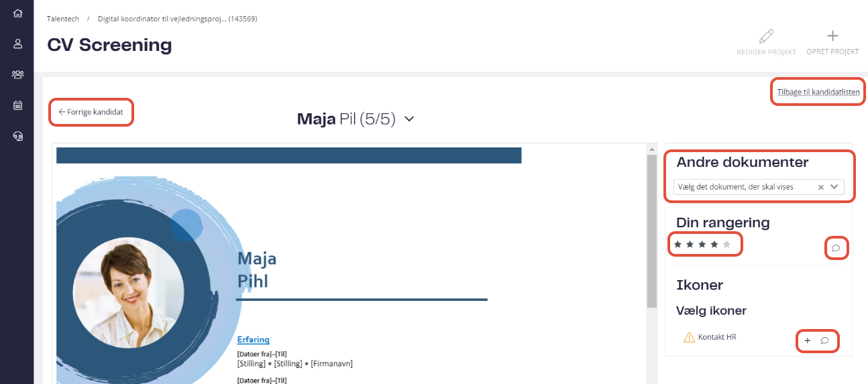Go back via Forrige kandidat
This screenshot has height=384, width=868.
91,112
